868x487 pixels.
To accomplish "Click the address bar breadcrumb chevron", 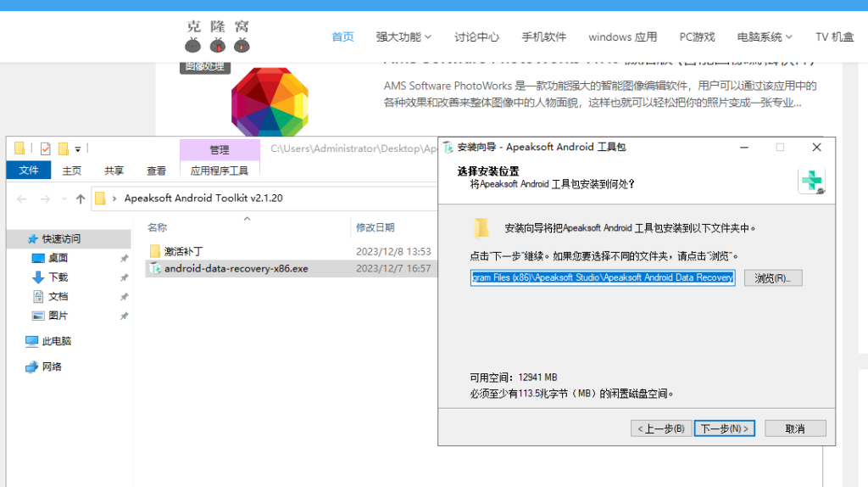I will pos(114,199).
